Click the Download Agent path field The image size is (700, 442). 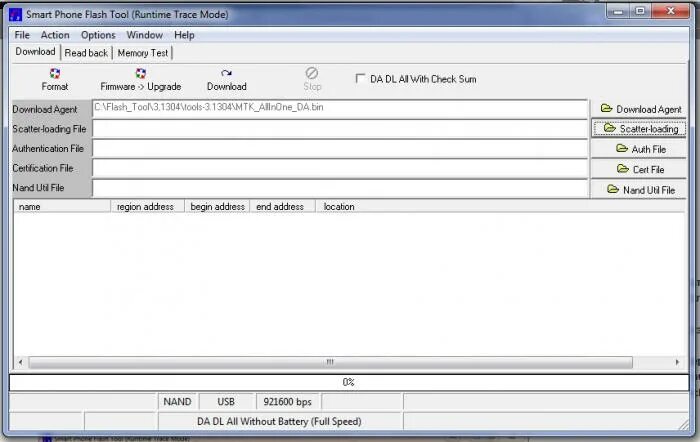[x=340, y=108]
